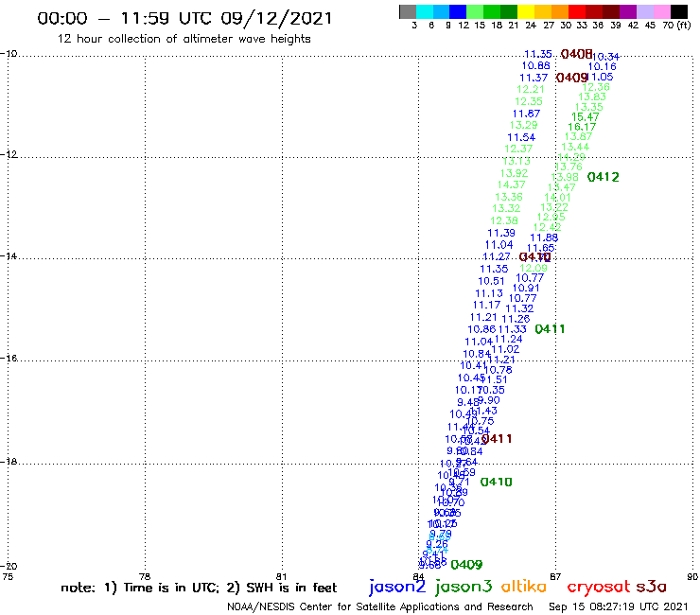Click the 11.33 value left of green 0411

click(512, 329)
